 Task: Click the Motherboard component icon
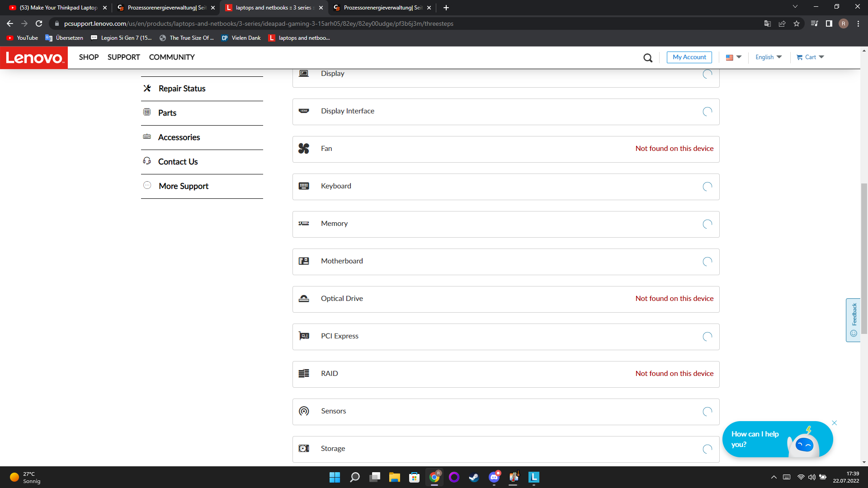pyautogui.click(x=304, y=261)
